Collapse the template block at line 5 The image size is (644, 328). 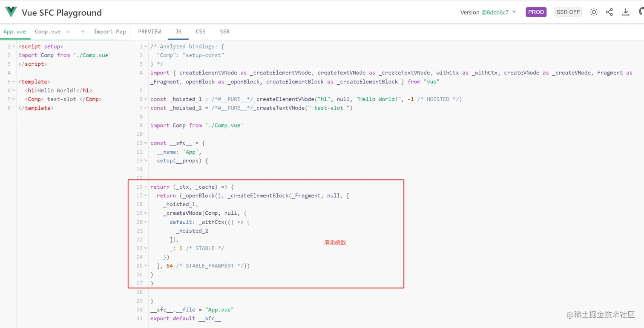pyautogui.click(x=14, y=82)
